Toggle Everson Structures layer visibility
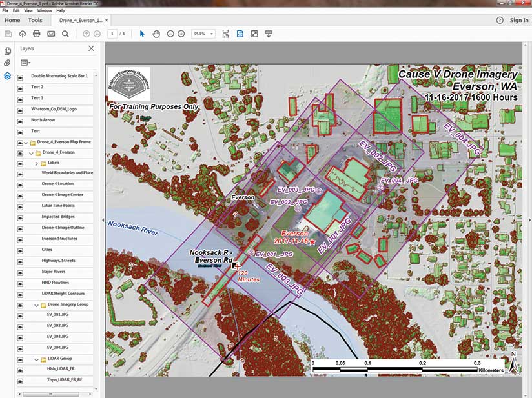532x398 pixels. (x=21, y=240)
